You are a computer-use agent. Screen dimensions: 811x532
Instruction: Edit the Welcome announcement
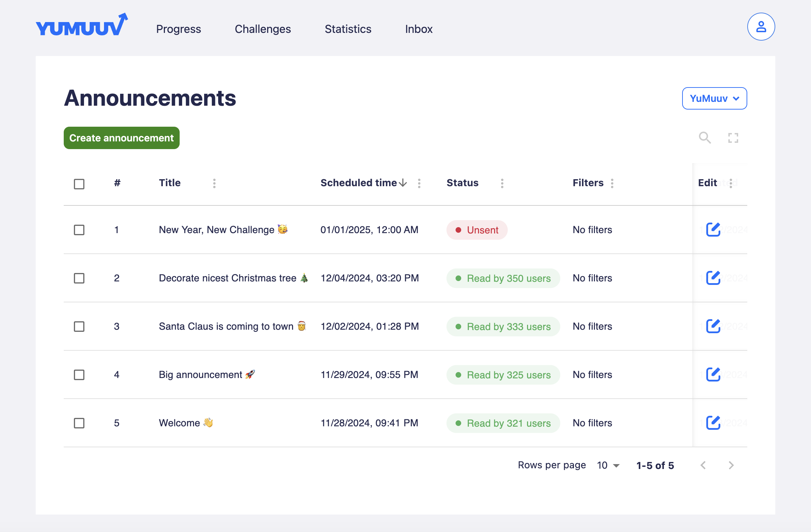pyautogui.click(x=713, y=423)
